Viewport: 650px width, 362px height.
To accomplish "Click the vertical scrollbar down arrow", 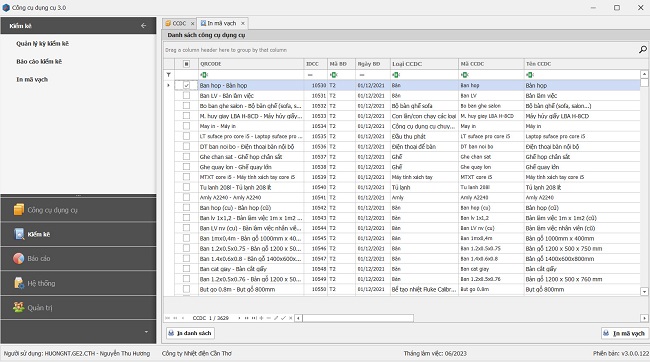I will [x=644, y=292].
